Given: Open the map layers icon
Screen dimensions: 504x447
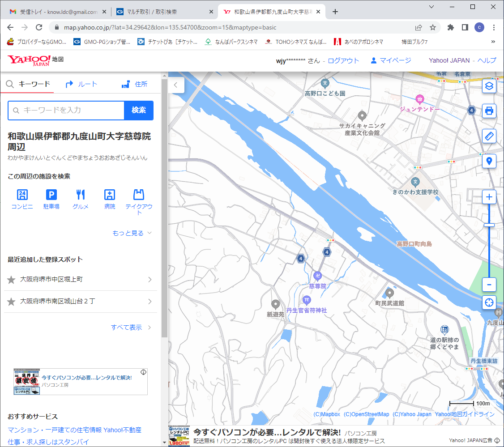Looking at the screenshot, I should (x=489, y=86).
